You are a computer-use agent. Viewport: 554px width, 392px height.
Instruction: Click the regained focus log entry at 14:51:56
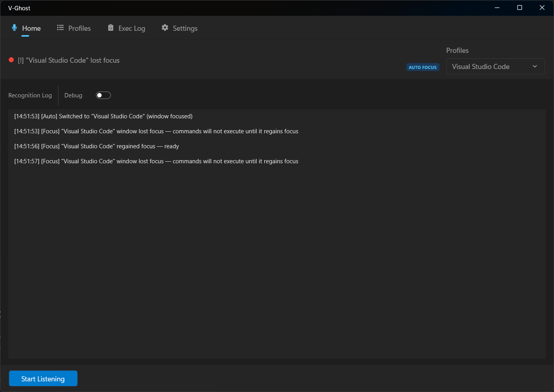(97, 146)
